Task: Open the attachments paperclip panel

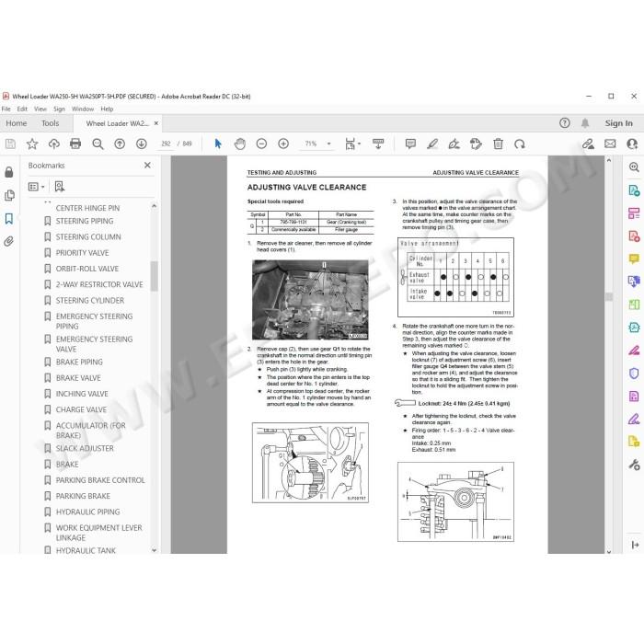Action: (9, 241)
